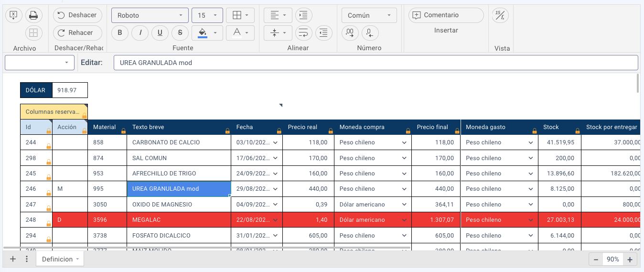Image resolution: width=644 pixels, height=272 pixels.
Task: Decrease decimal places
Action: tap(370, 33)
